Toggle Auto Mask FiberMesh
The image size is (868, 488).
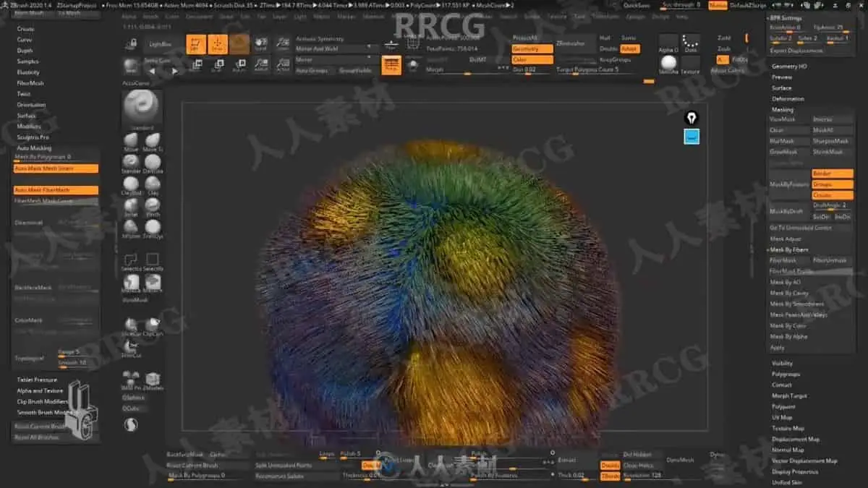click(56, 190)
